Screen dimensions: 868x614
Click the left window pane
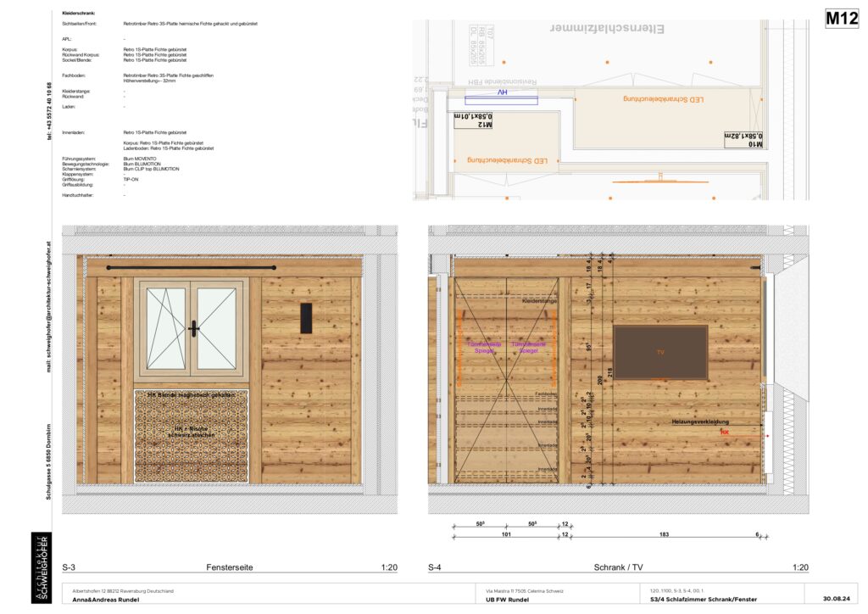pos(166,328)
